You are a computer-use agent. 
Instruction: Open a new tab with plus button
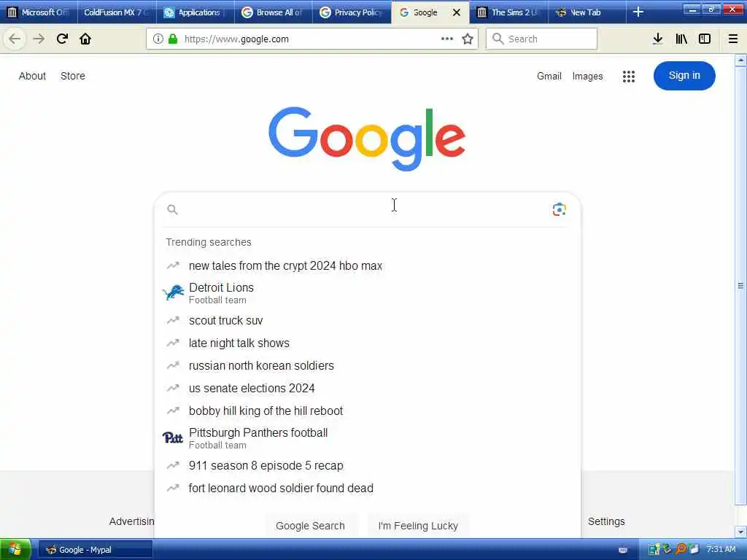pyautogui.click(x=638, y=12)
